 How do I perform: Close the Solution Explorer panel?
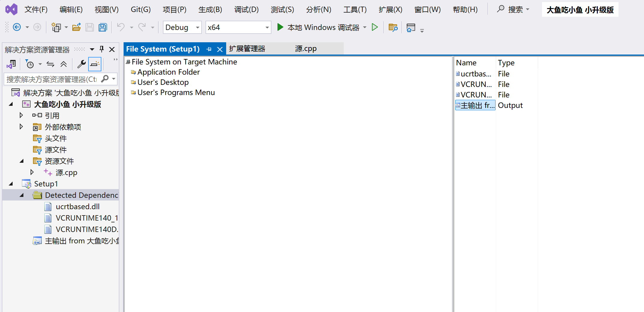click(x=112, y=49)
